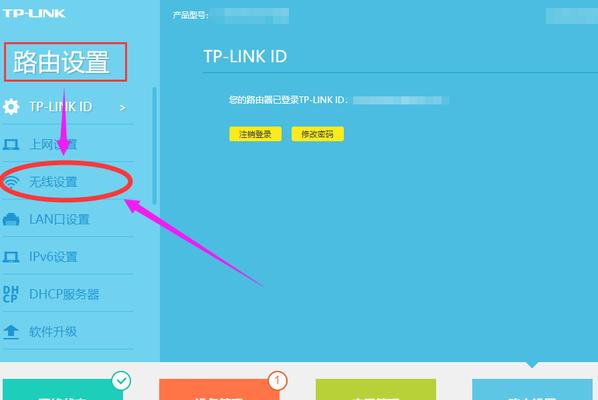Click the DHCP服务器 icon
This screenshot has width=598, height=400.
coord(11,294)
